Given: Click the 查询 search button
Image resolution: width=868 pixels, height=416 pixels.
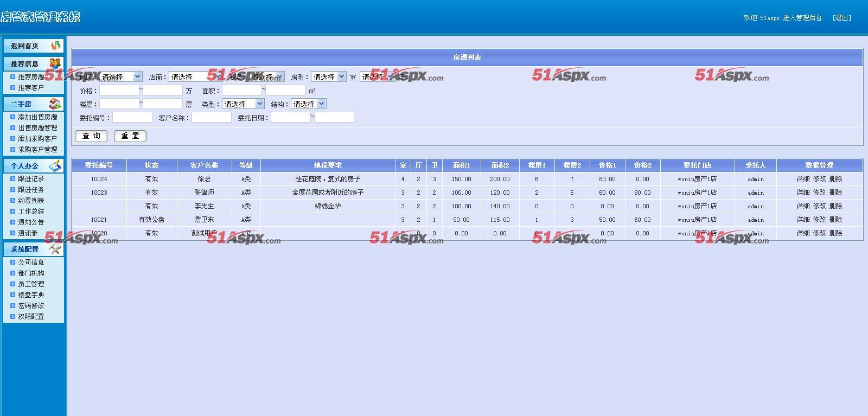Looking at the screenshot, I should tap(91, 136).
